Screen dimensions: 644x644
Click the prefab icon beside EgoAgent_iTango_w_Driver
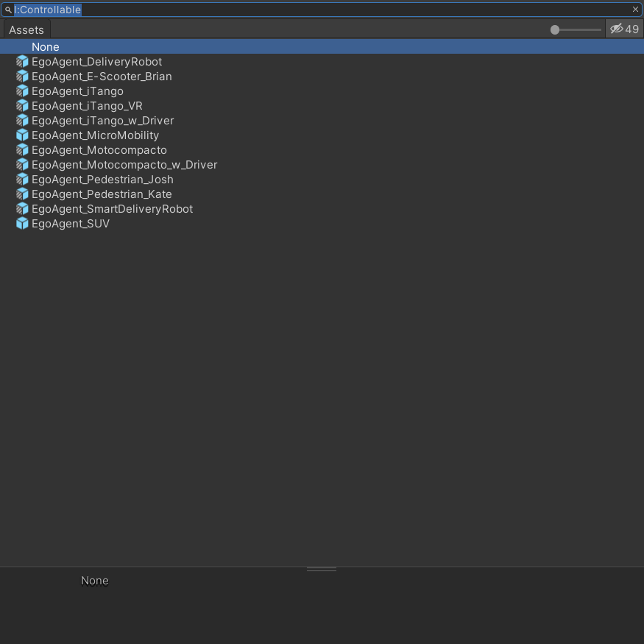(22, 121)
